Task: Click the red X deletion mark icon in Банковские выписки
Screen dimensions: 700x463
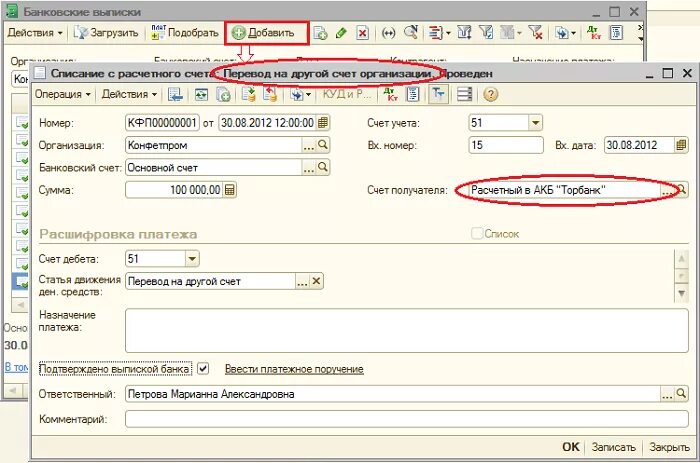Action: (362, 33)
